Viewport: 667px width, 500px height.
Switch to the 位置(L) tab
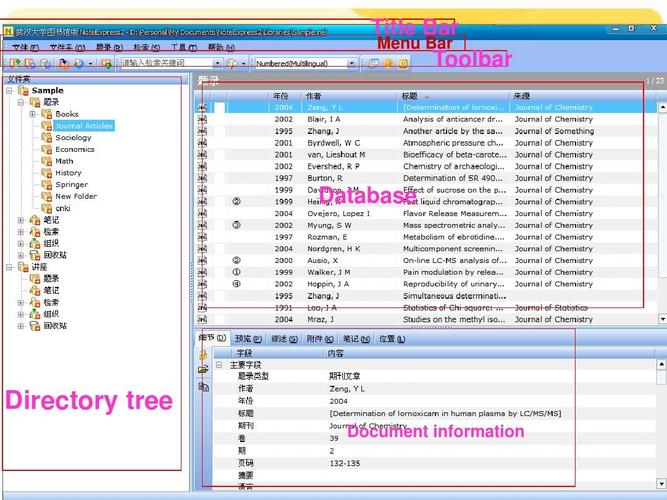pyautogui.click(x=392, y=339)
